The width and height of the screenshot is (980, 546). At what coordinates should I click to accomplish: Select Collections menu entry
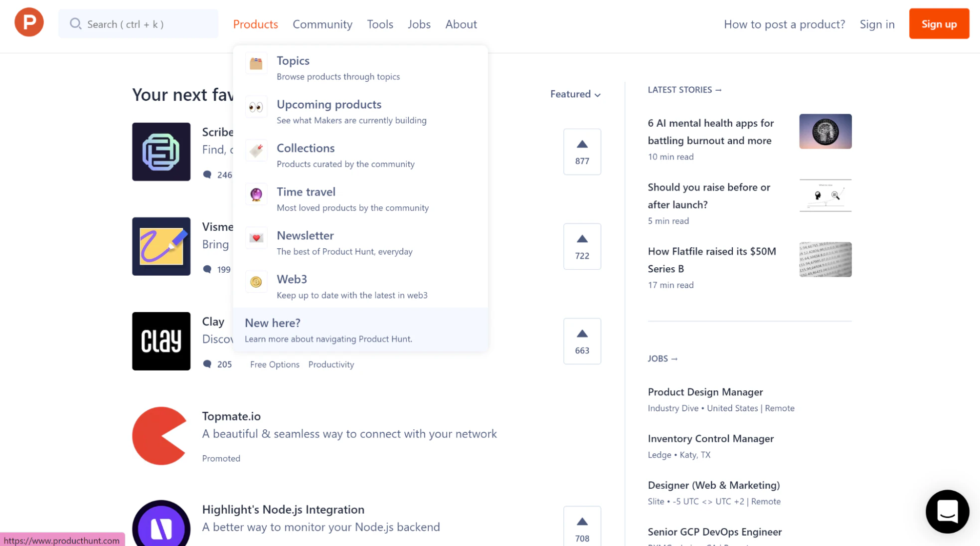pos(360,155)
